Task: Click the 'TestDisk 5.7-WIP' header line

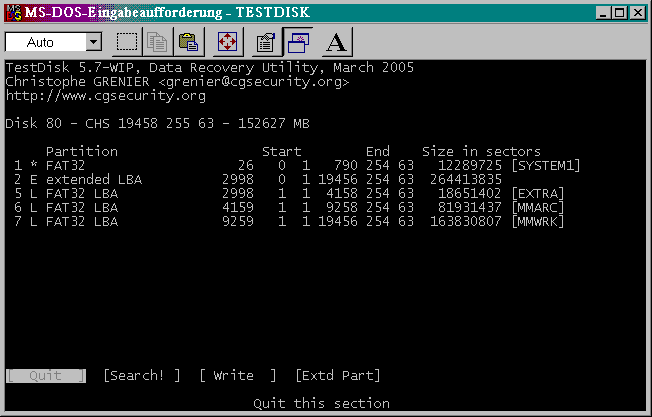Action: [210, 68]
